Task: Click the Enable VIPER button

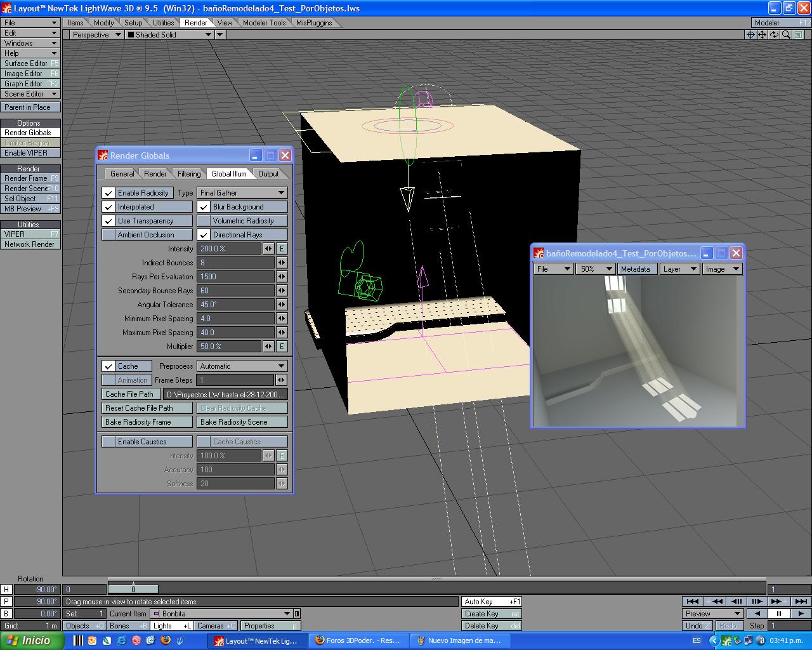Action: pos(30,153)
